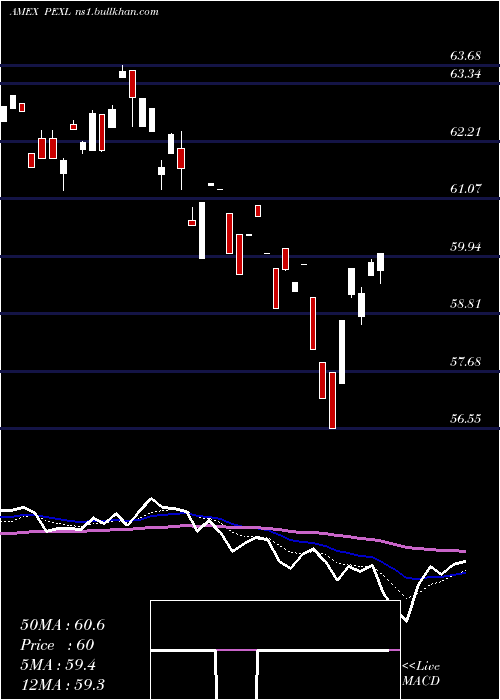
Task: Click the Price : 60 readout
Action: point(57,645)
